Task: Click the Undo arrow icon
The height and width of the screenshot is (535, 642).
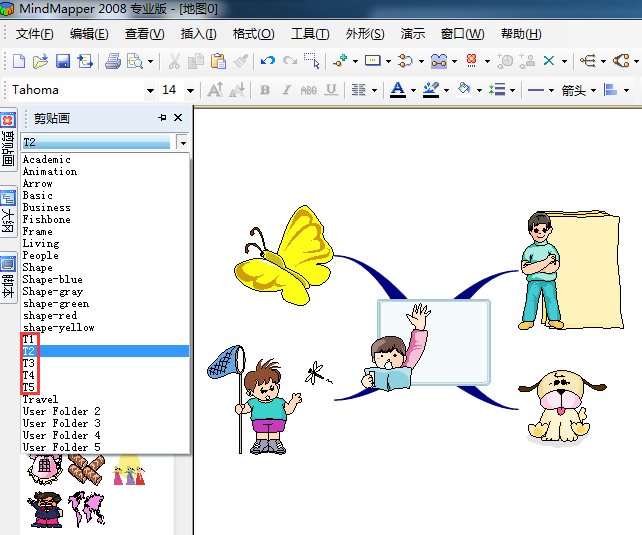Action: tap(267, 61)
